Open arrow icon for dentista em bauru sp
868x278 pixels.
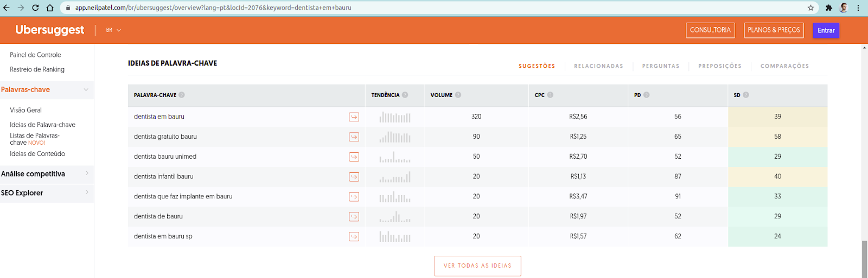coord(354,237)
